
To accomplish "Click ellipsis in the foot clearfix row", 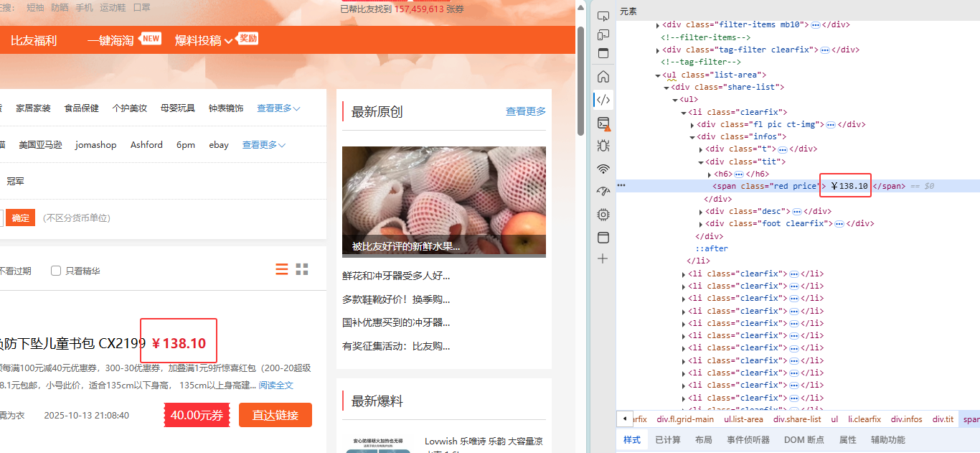I will [x=839, y=224].
